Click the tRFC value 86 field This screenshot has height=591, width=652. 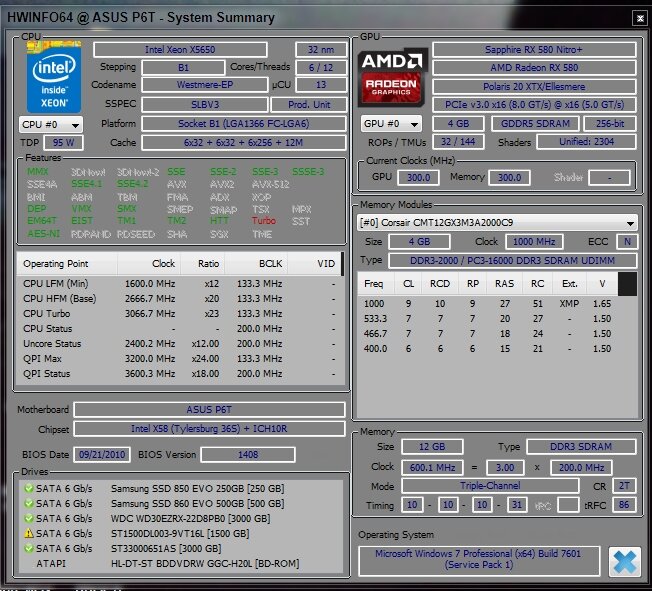624,505
